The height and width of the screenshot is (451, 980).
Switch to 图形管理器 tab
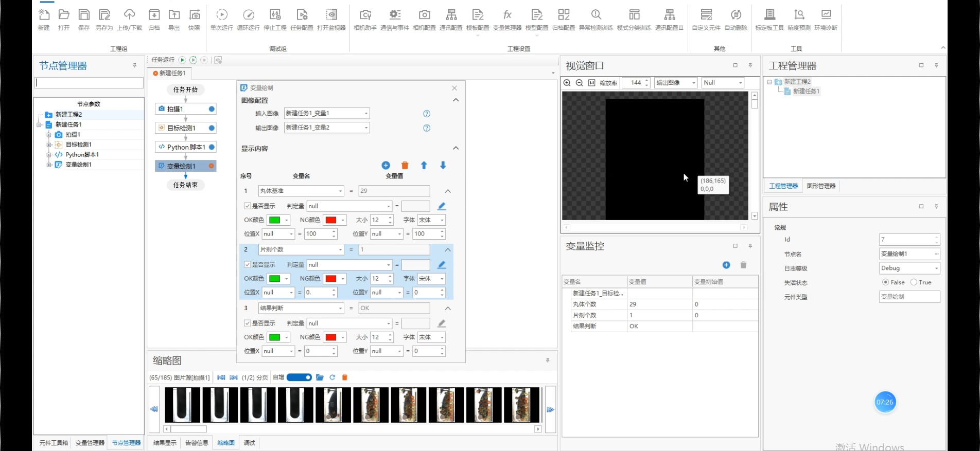click(x=821, y=186)
